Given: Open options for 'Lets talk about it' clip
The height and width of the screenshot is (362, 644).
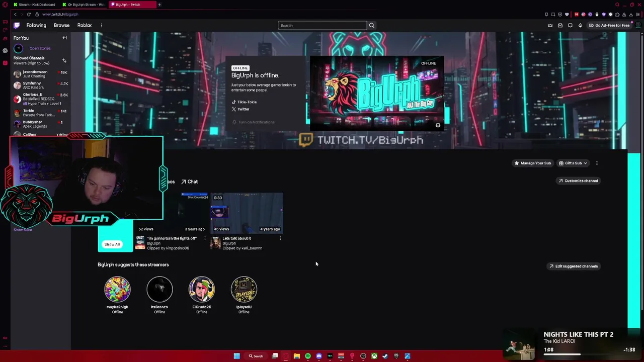Looking at the screenshot, I should (x=280, y=238).
